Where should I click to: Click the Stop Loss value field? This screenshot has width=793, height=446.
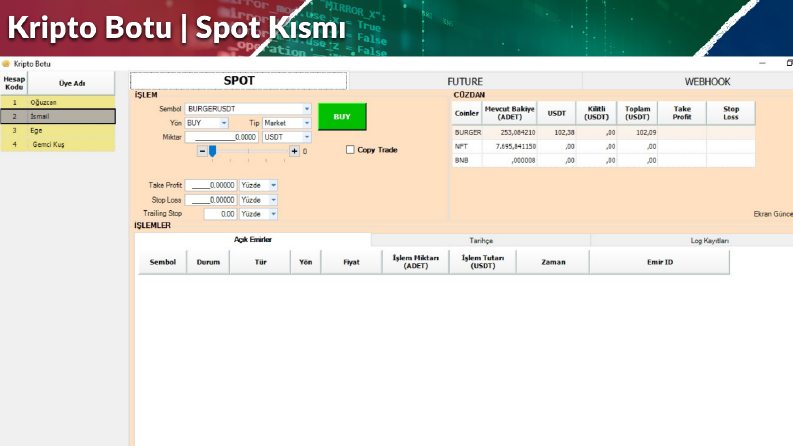click(x=211, y=200)
